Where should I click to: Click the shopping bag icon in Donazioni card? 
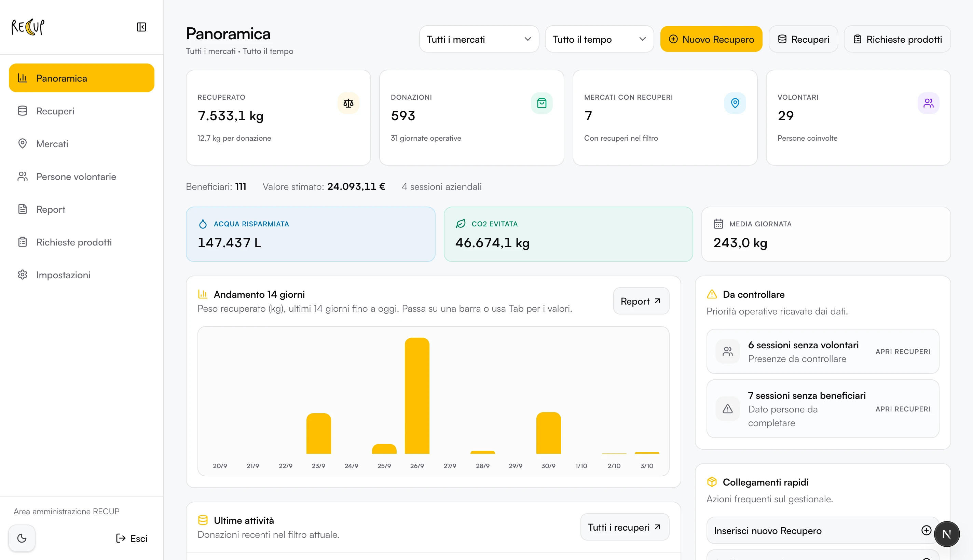(542, 103)
